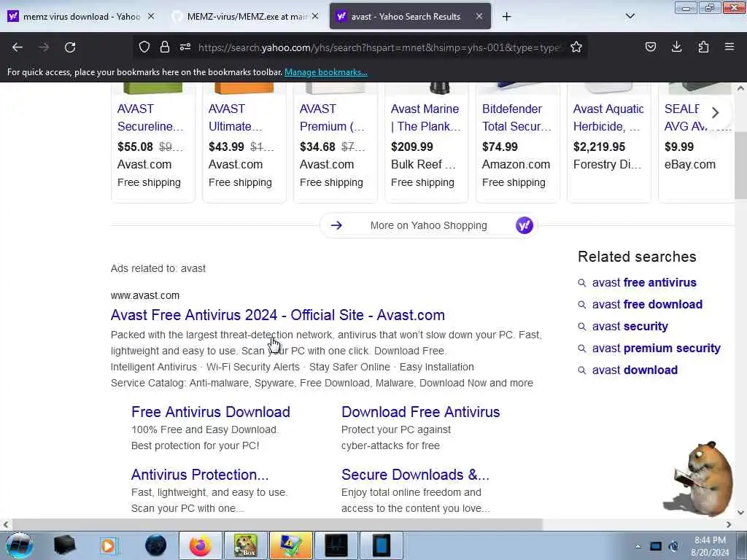Click scroll down arrow on vertical scrollbar
Viewport: 747px width, 560px height.
coord(740,513)
